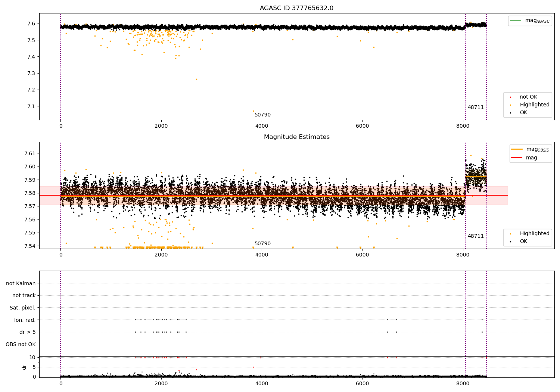Click the '50790' annotation in top plot
This screenshot has height=392, width=560.
pyautogui.click(x=262, y=115)
